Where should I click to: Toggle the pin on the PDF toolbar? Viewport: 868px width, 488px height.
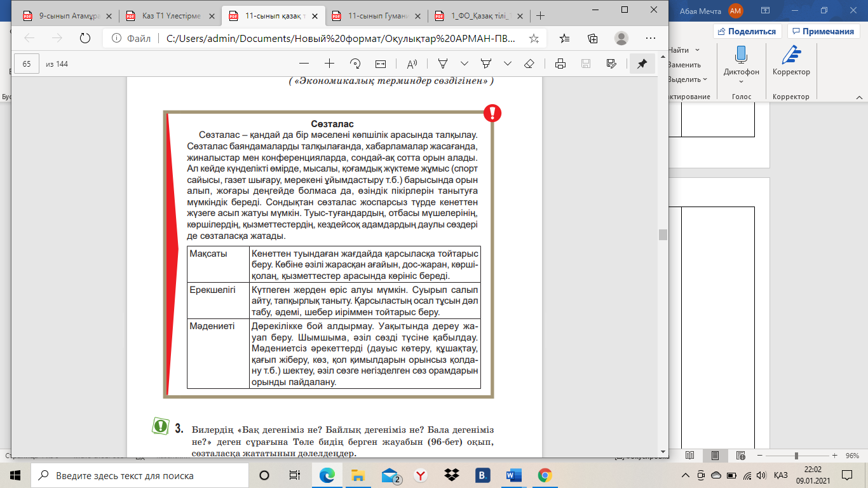tap(642, 64)
